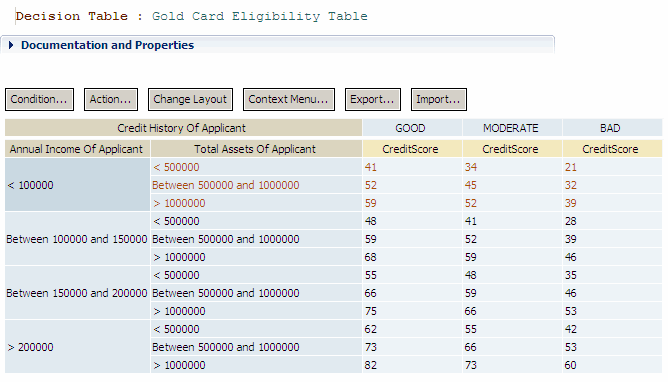Select the GOOD column header
Screen dimensions: 668x382
point(412,128)
